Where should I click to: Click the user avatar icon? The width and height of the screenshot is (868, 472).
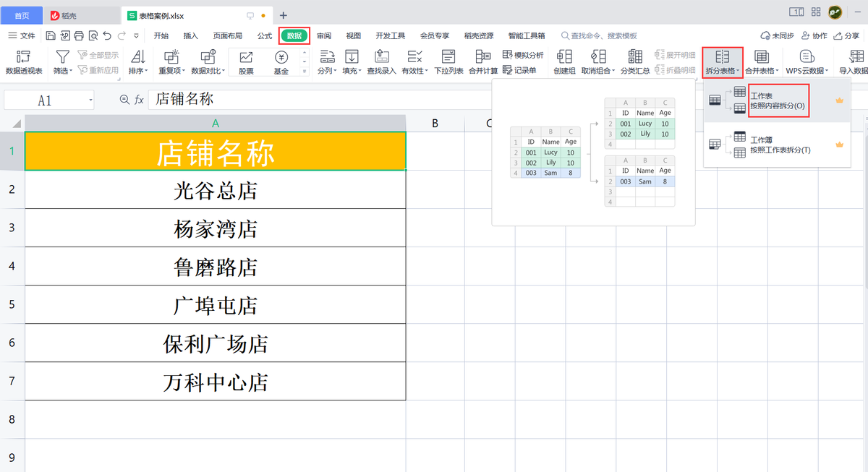click(835, 12)
